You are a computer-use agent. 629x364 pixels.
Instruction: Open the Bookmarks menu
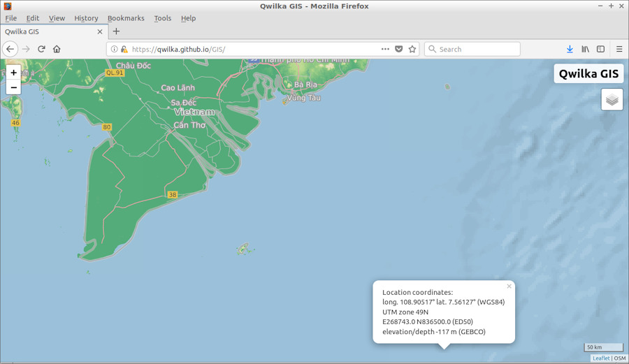point(126,18)
